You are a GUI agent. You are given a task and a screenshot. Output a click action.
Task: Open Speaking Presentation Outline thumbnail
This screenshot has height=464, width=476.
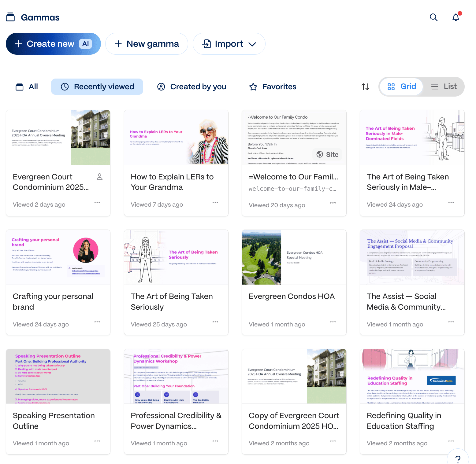pos(58,376)
